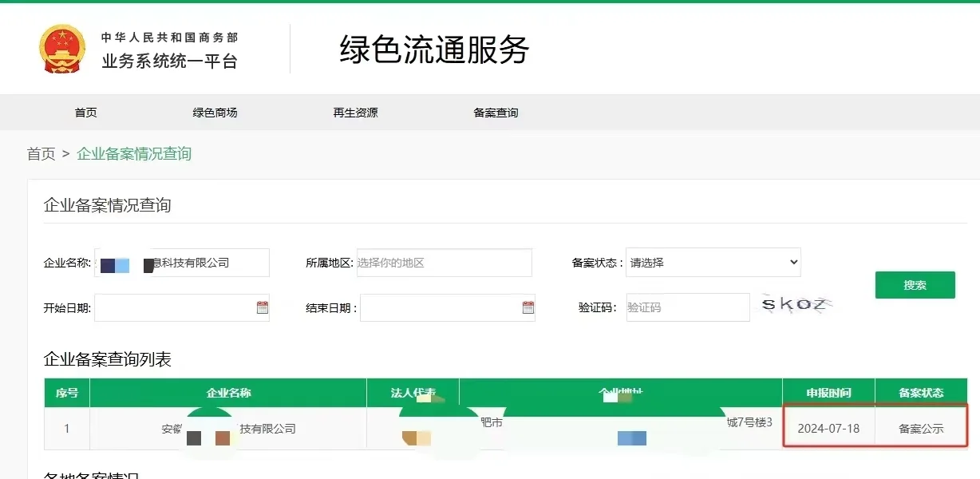Select 首页 in the navigation bar
Screen dimensions: 980x479
tap(85, 112)
